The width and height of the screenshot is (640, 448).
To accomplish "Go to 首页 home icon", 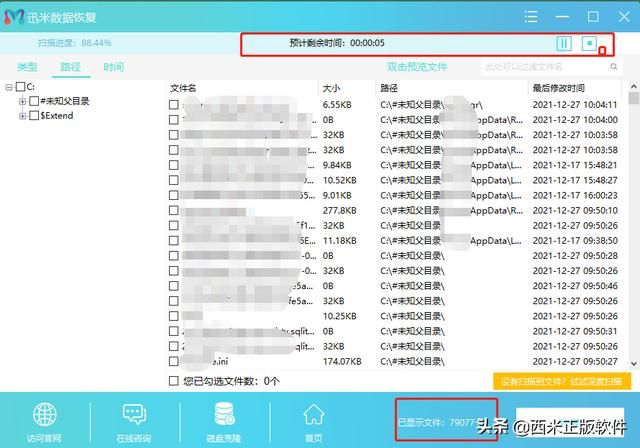I will 313,414.
